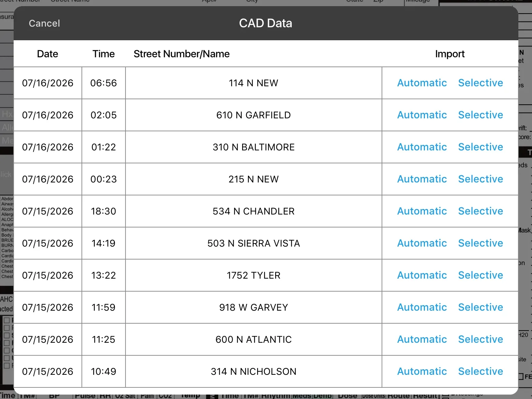The width and height of the screenshot is (532, 399).
Task: Selective import for 503 N SIERRA VISTA
Action: coord(481,243)
